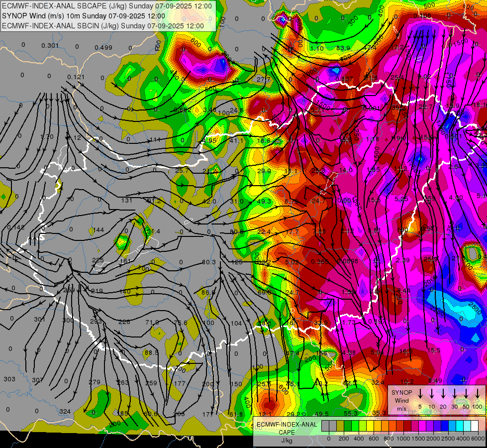Click the 10 m/s wind arrow in legend
Viewport: 487px width, 448px height.
(x=432, y=394)
